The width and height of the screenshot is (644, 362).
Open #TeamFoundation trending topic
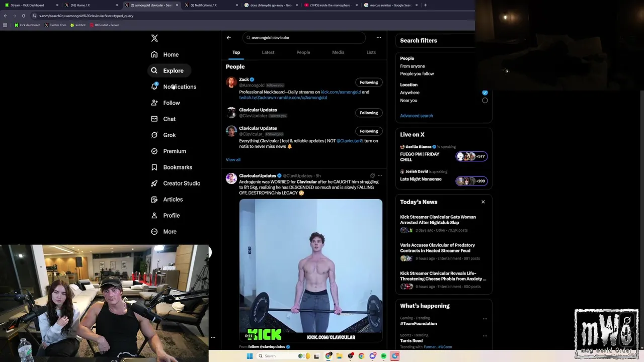pyautogui.click(x=419, y=324)
